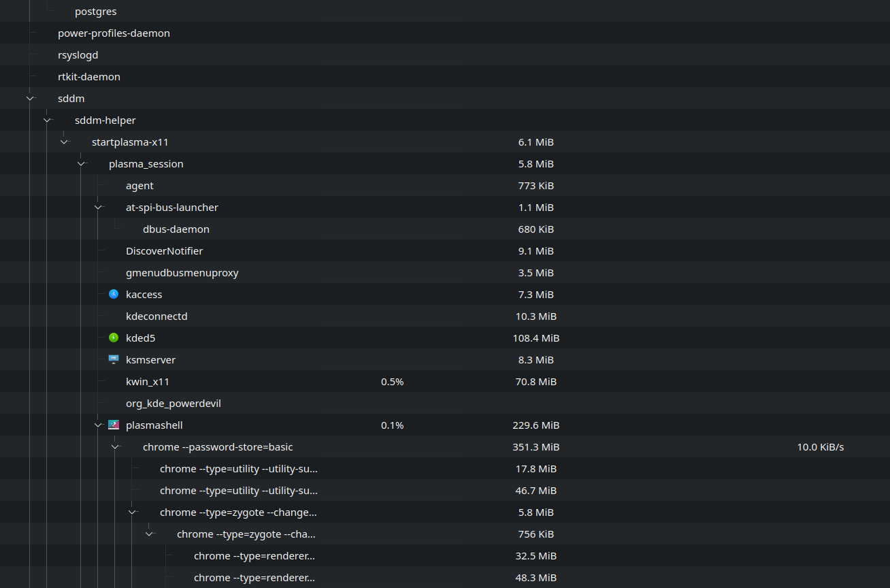This screenshot has width=890, height=588.
Task: Click the green kded5 process icon
Action: pos(114,338)
